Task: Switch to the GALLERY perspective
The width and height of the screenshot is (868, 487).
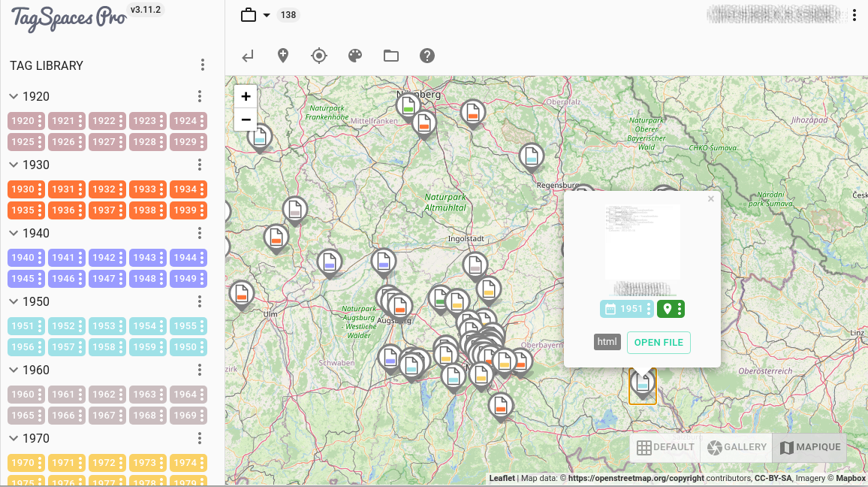Action: point(735,447)
